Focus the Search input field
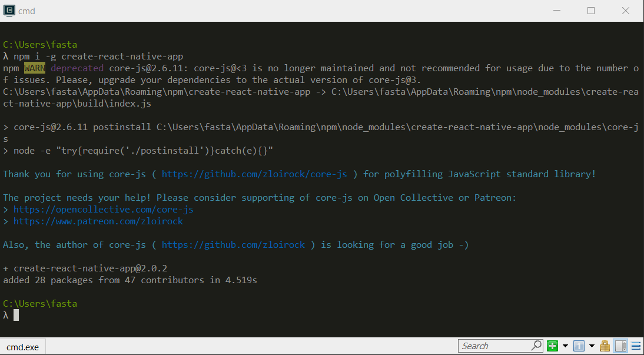The height and width of the screenshot is (355, 644). 500,346
